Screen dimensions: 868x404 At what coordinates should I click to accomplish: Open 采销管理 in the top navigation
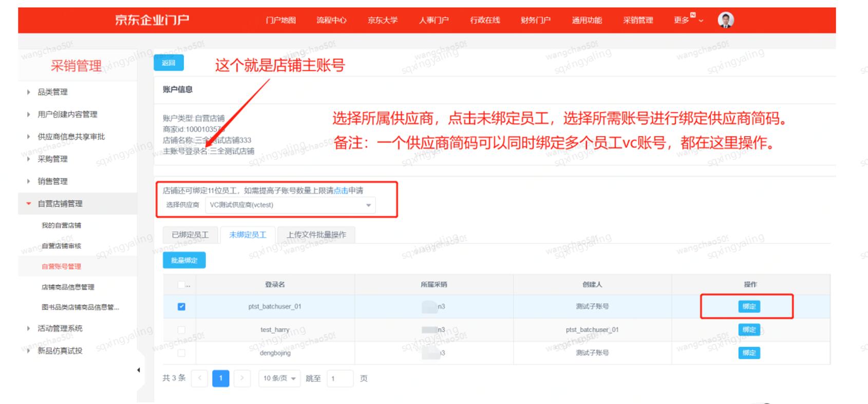[638, 20]
